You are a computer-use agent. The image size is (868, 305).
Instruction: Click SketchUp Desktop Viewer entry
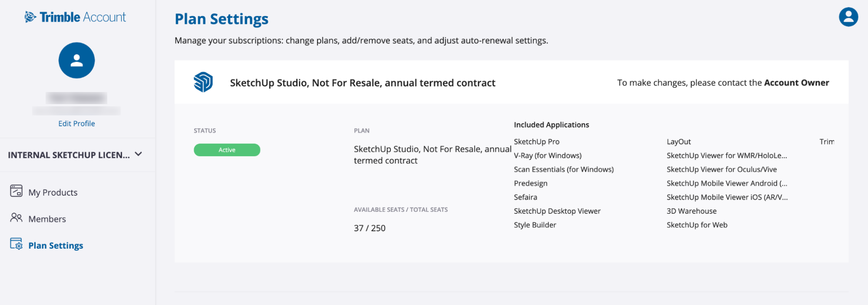click(557, 211)
